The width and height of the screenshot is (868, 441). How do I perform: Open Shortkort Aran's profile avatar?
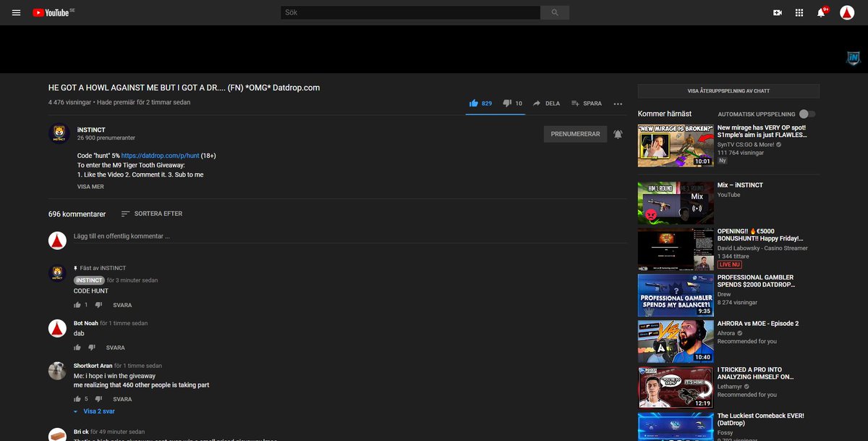pyautogui.click(x=57, y=371)
